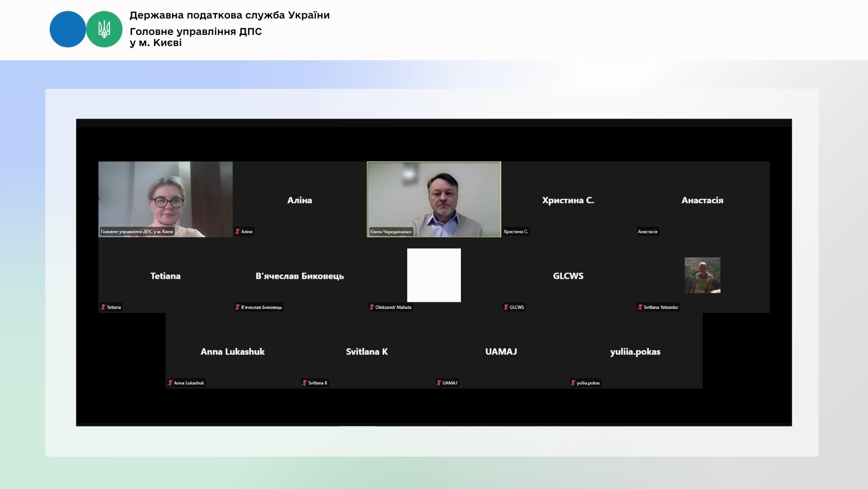
Task: Click muted mic icon for В'ячеслав Биковець
Action: point(238,307)
